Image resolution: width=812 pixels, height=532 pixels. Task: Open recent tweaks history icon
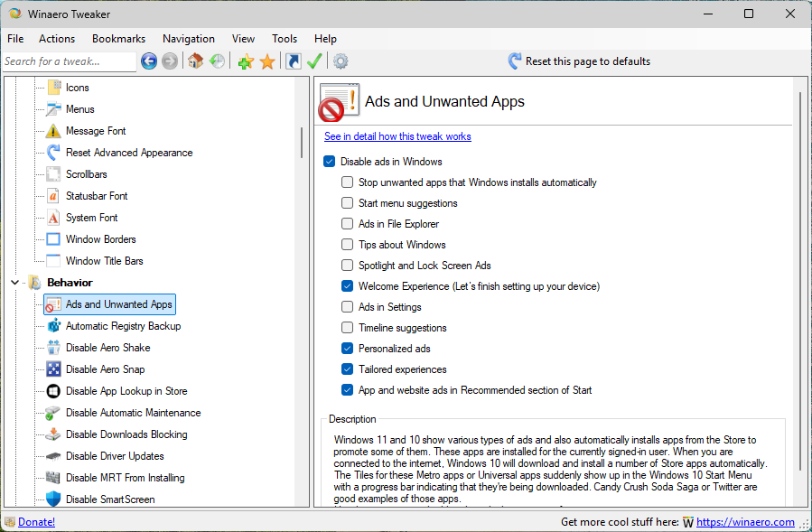217,61
